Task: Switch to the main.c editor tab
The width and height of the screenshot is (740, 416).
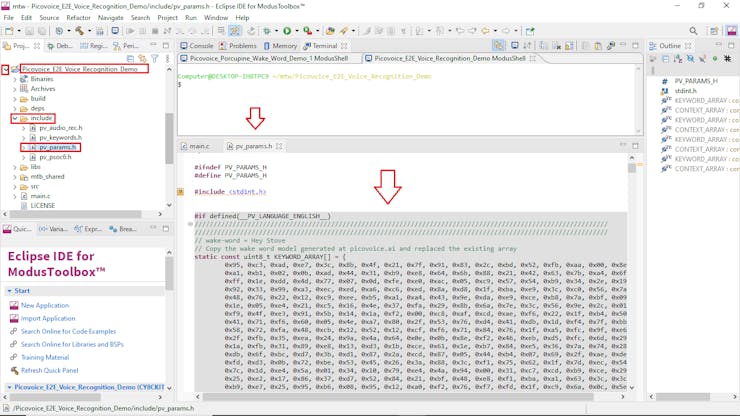Action: 199,146
